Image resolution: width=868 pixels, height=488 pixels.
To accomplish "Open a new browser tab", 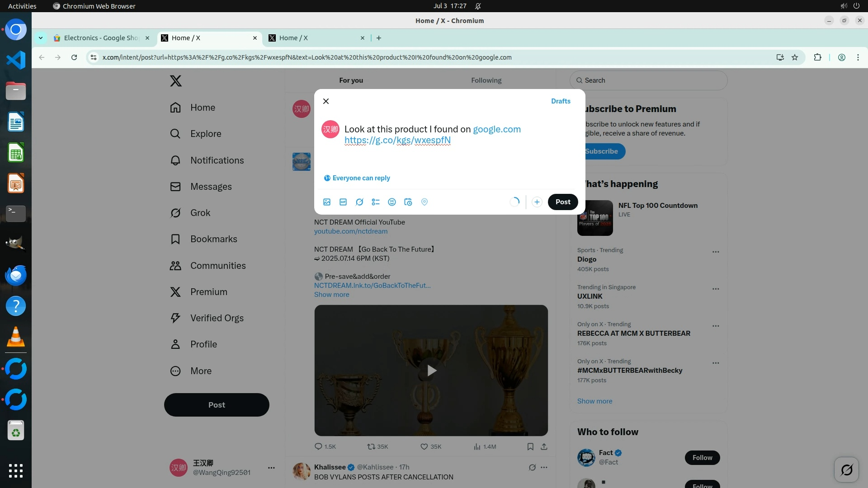I will (x=379, y=38).
